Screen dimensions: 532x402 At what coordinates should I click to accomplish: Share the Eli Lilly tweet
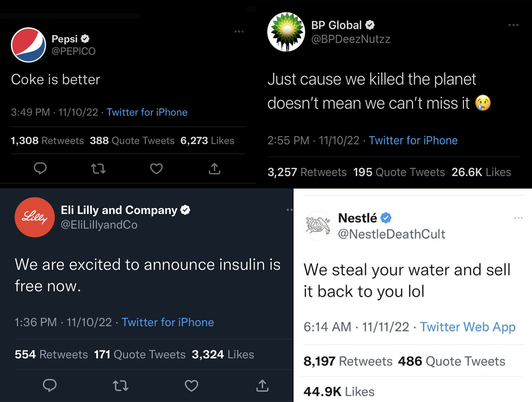click(x=262, y=386)
